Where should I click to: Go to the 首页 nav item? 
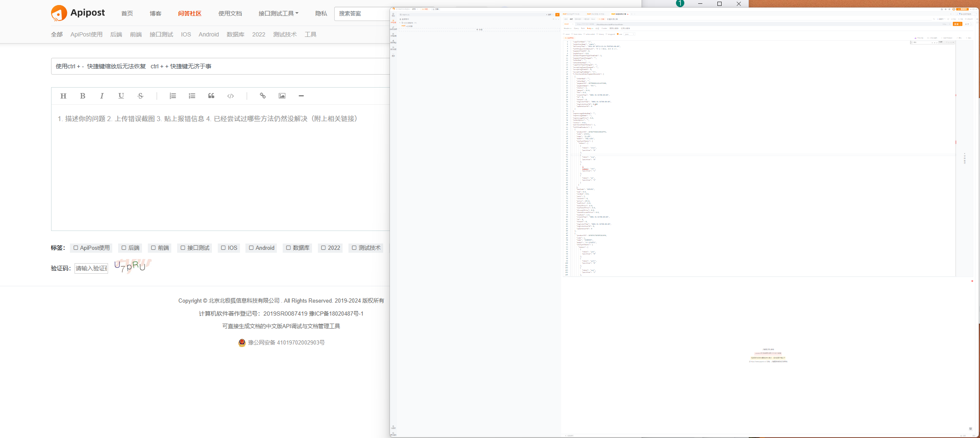(x=127, y=13)
